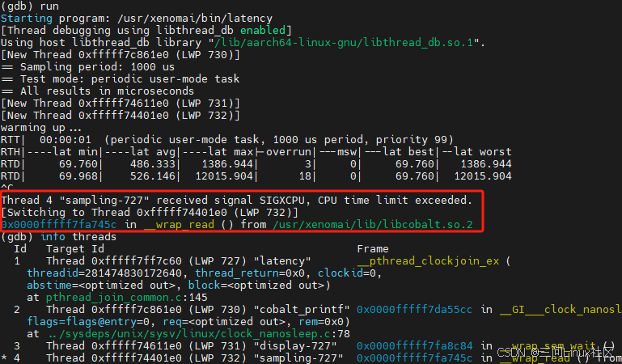The width and height of the screenshot is (622, 364).
Task: Select the libthread_db.so.1 library path
Action: [x=344, y=42]
